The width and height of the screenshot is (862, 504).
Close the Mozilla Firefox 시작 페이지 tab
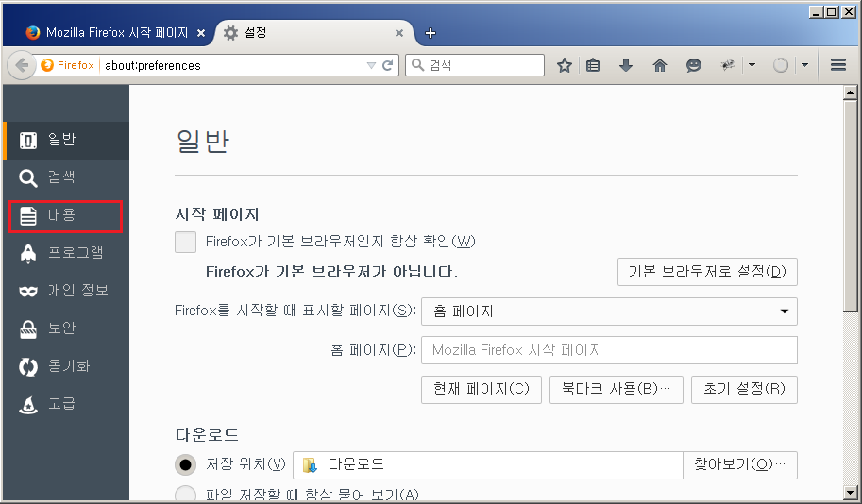201,33
